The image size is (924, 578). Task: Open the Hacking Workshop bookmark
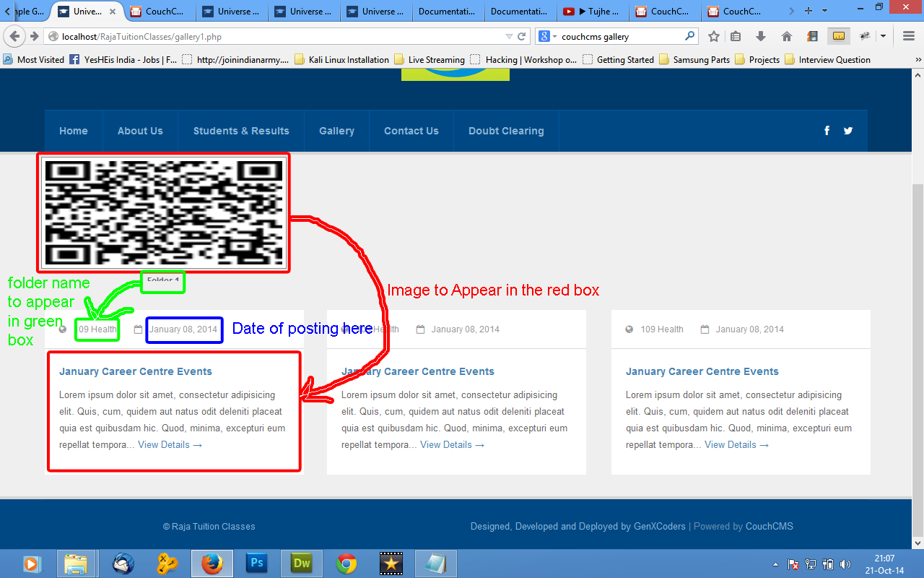click(523, 60)
